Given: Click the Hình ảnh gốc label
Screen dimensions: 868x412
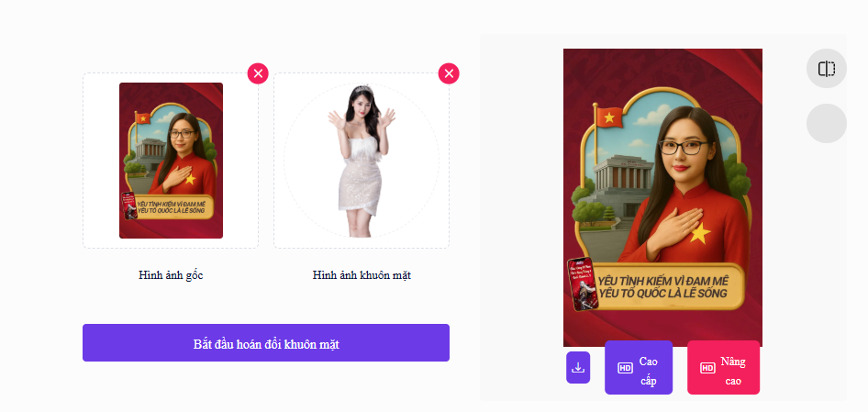Looking at the screenshot, I should (x=171, y=275).
